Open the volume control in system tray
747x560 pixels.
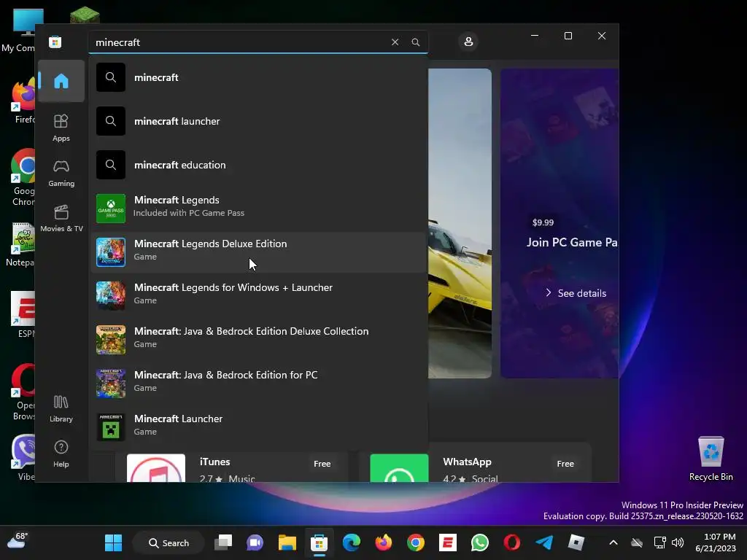point(678,542)
